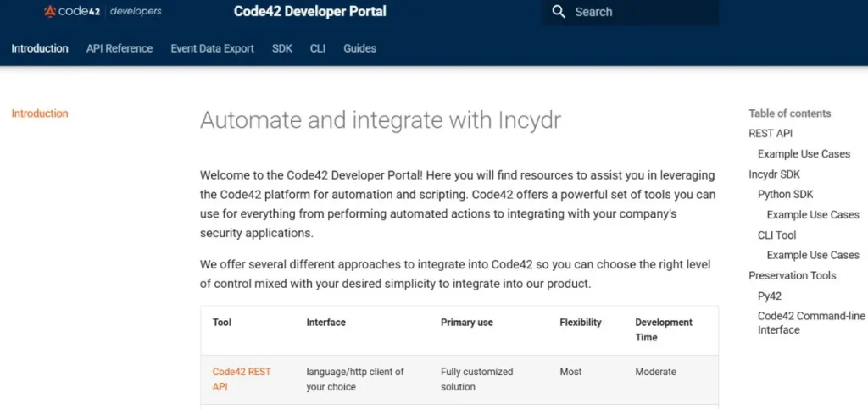The height and width of the screenshot is (409, 868).
Task: Jump to Example Use Cases under REST API
Action: tap(804, 154)
